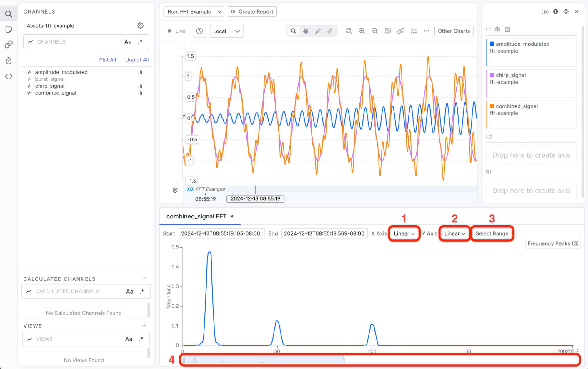Toggle L1 axis visibility eye icon
Screen dimensions: 588x369
[x=497, y=29]
